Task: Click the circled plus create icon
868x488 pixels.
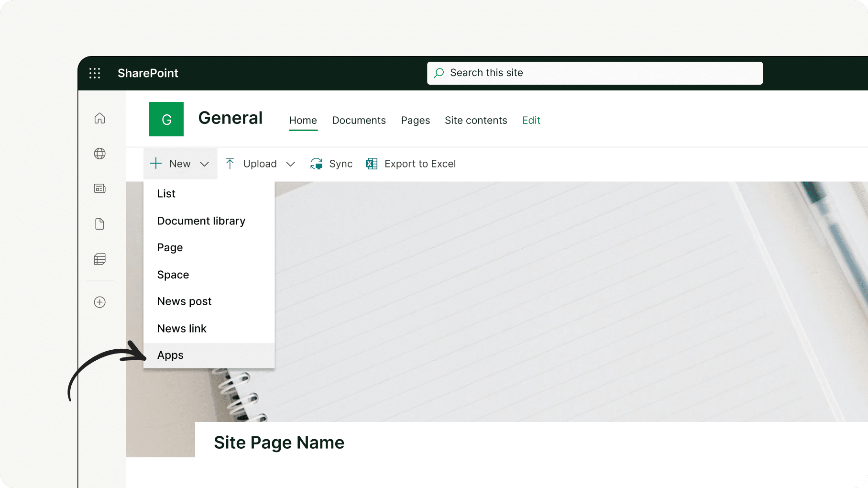Action: pos(99,302)
